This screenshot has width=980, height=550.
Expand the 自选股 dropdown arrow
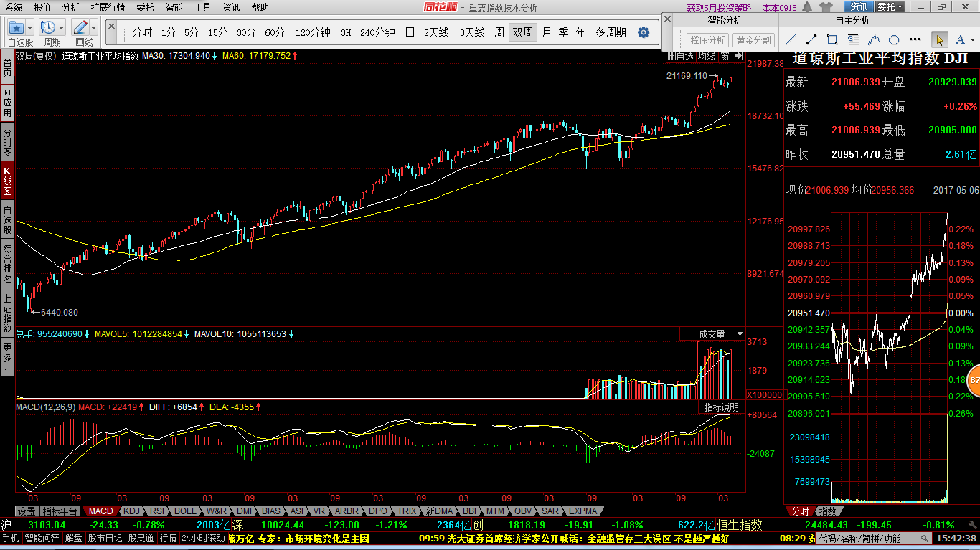30,28
